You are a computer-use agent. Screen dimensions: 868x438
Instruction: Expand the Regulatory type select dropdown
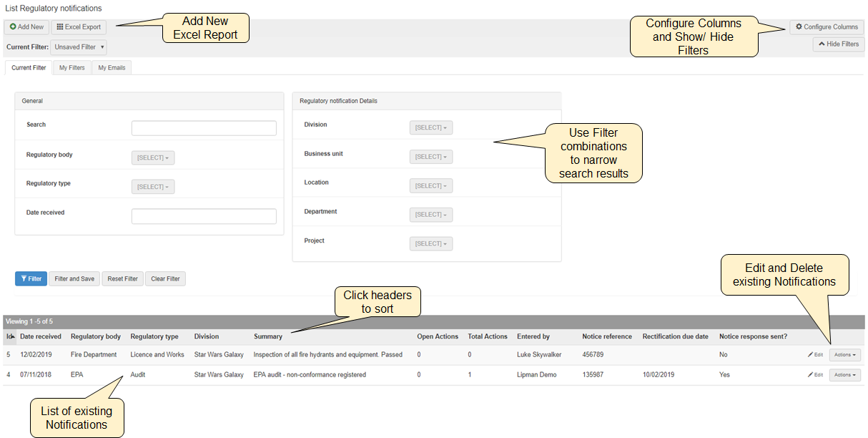[x=152, y=187]
